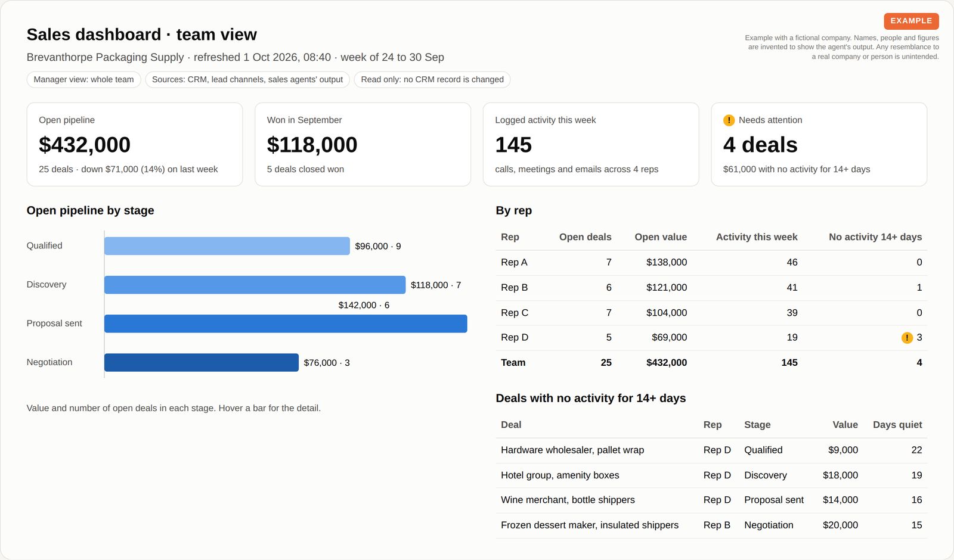954x560 pixels.
Task: Open the Needs attention 4 deals card
Action: point(819,144)
